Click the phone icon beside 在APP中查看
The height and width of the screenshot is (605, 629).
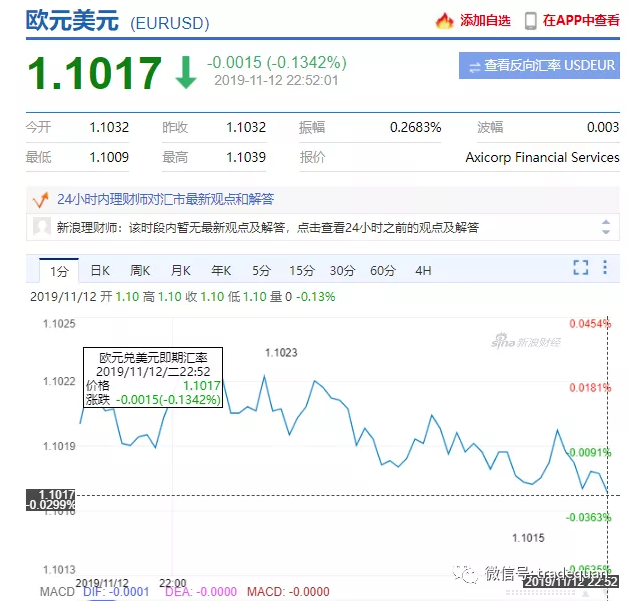pyautogui.click(x=530, y=20)
